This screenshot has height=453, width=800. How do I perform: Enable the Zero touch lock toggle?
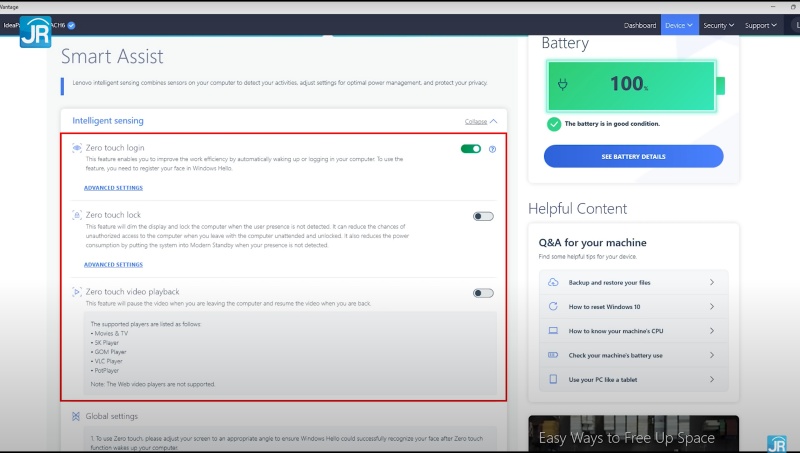[x=483, y=216]
